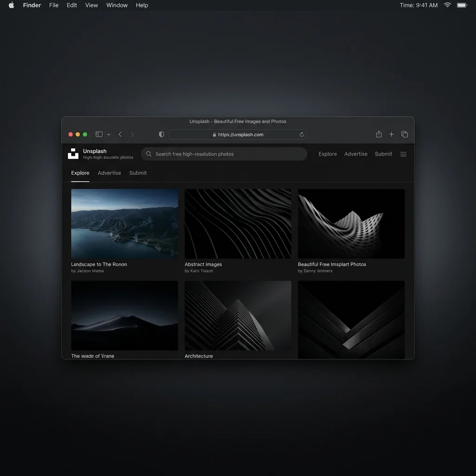The height and width of the screenshot is (476, 476).
Task: Expand the sidebar options chevron
Action: [x=109, y=134]
